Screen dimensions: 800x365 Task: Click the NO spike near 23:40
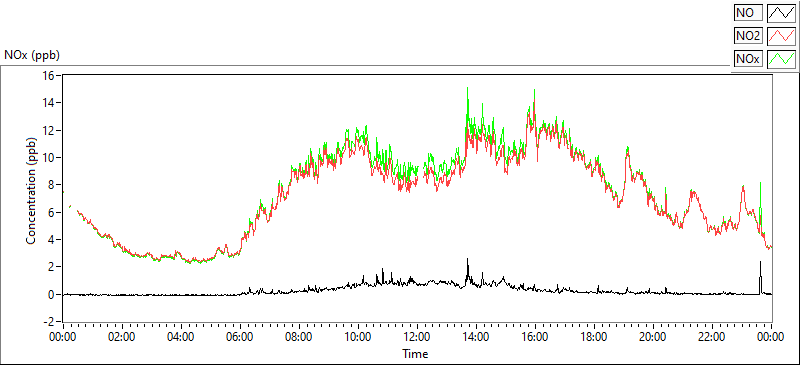tap(760, 278)
